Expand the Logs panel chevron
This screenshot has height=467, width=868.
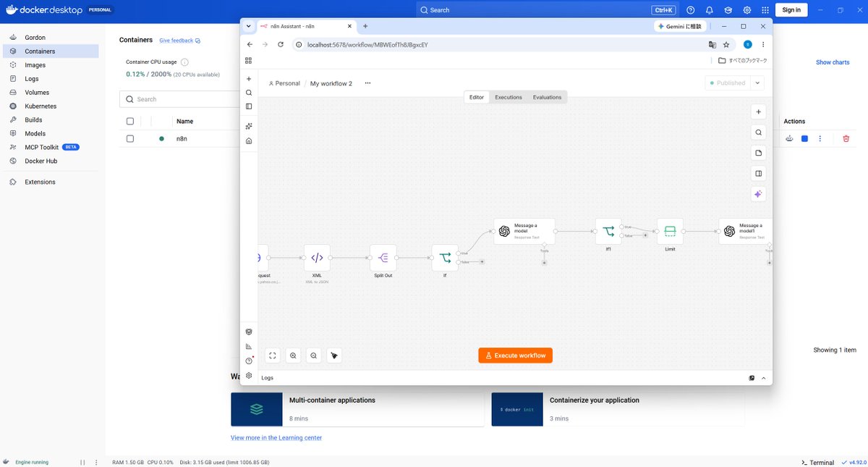pyautogui.click(x=763, y=378)
